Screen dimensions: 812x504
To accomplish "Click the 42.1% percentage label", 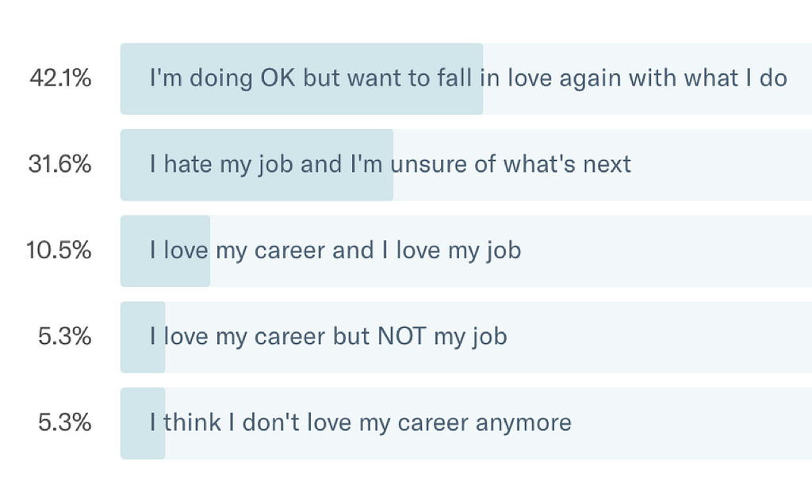I will (60, 78).
